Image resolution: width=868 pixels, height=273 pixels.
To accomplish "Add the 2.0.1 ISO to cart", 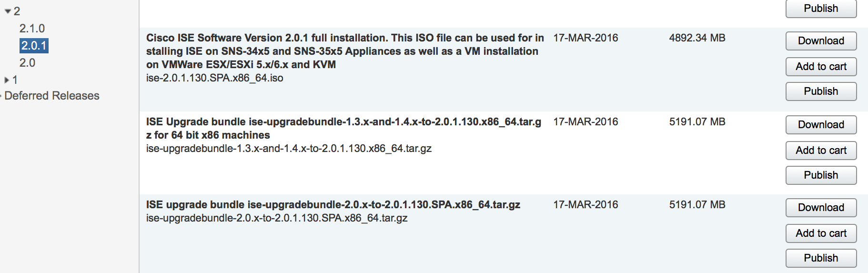I will [x=820, y=67].
